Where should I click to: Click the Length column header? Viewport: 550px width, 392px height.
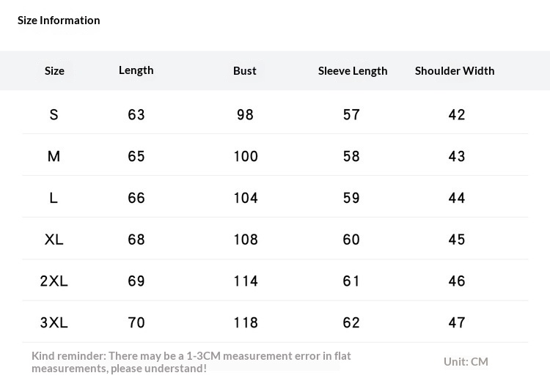136,70
